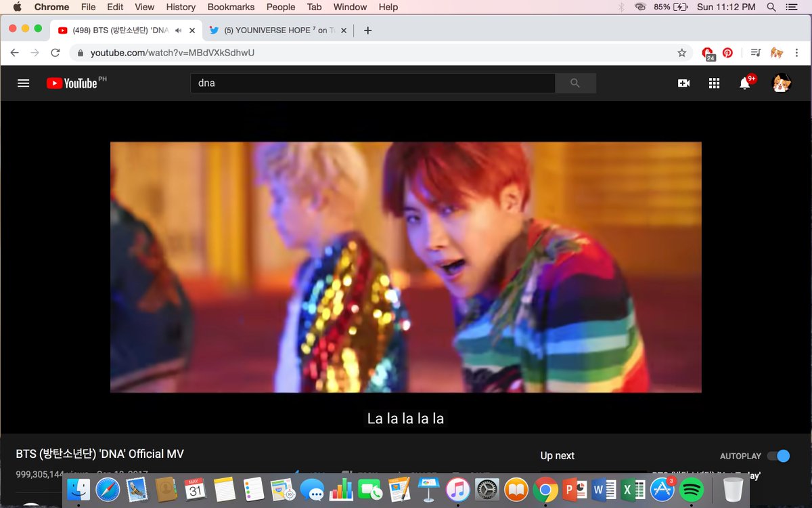812x508 pixels.
Task: Open FaceTime from the dock
Action: click(371, 488)
